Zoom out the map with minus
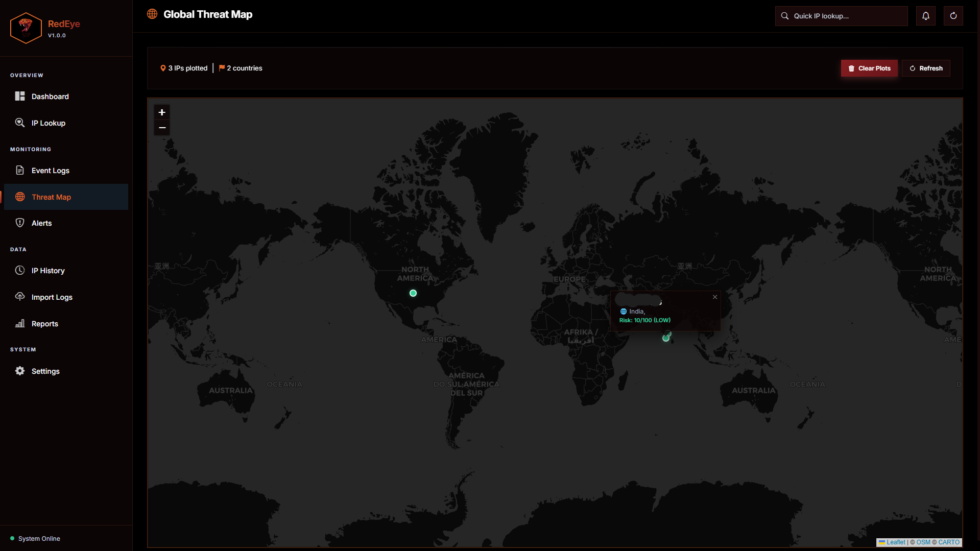This screenshot has width=980, height=551. point(162,128)
